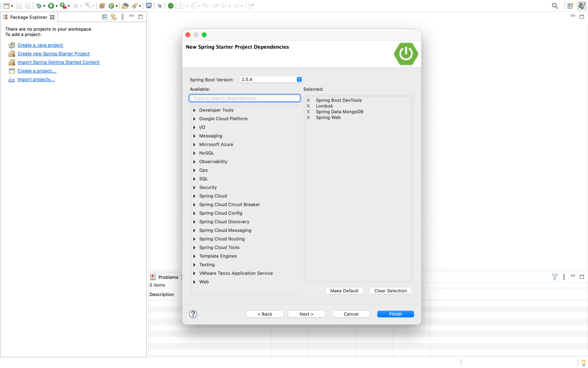Click the Debug bug toolbar icon

pyautogui.click(x=39, y=6)
